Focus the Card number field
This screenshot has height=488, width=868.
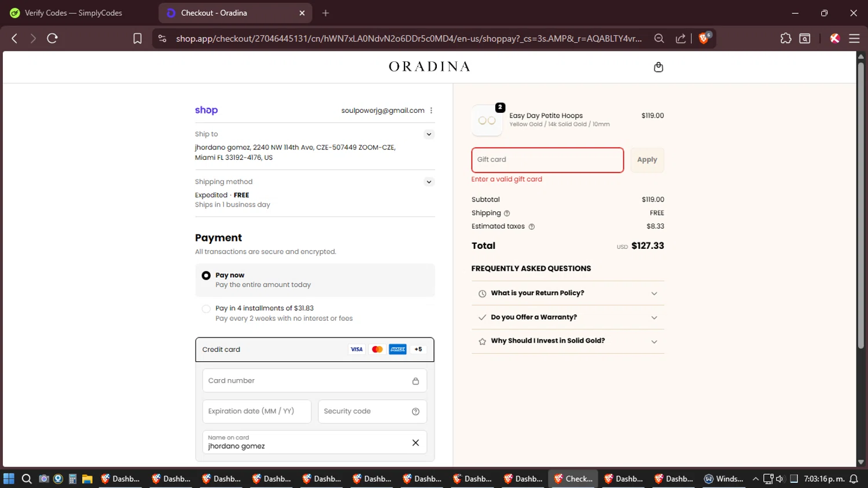point(315,381)
